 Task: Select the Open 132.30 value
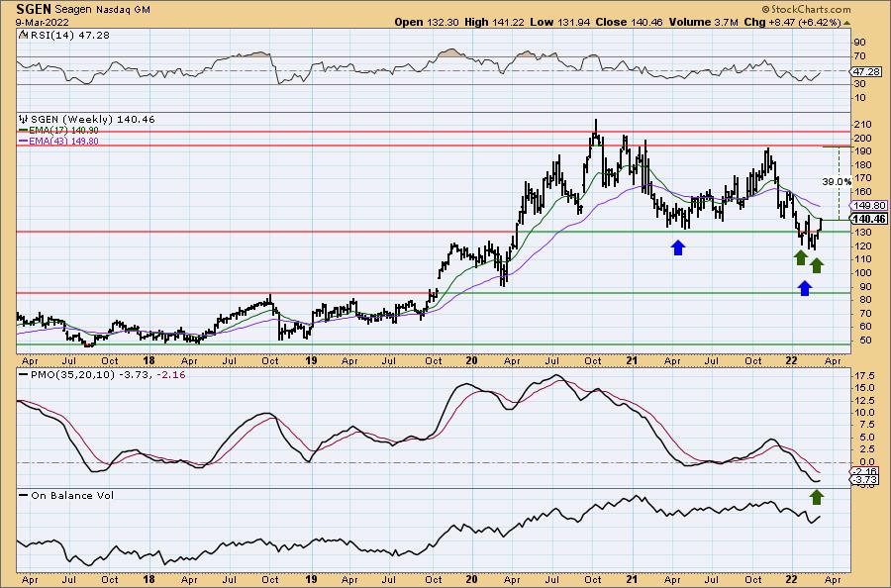coord(428,22)
